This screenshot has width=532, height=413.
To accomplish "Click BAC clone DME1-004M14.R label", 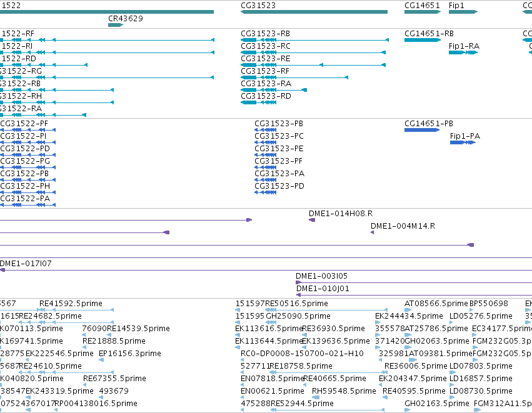I will (403, 226).
